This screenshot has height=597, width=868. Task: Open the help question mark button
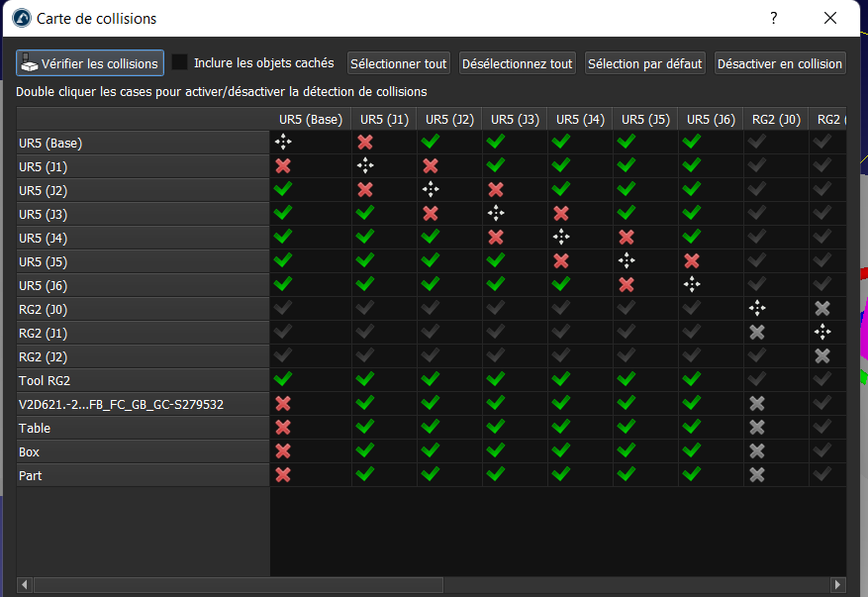click(774, 18)
